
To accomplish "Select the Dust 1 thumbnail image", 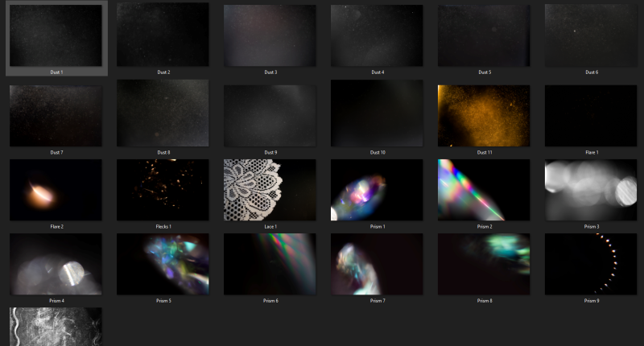I will click(x=56, y=35).
